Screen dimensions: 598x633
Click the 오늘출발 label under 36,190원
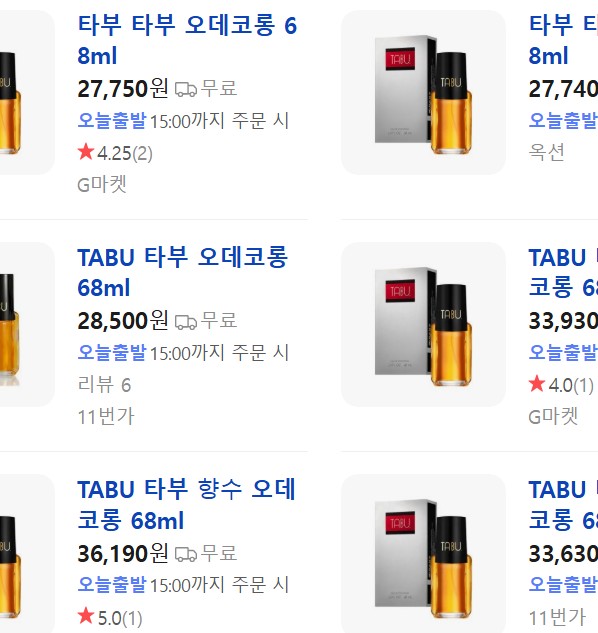click(111, 585)
